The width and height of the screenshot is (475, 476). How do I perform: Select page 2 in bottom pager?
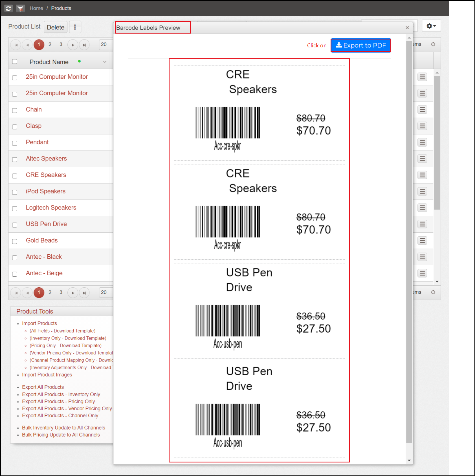pos(50,292)
